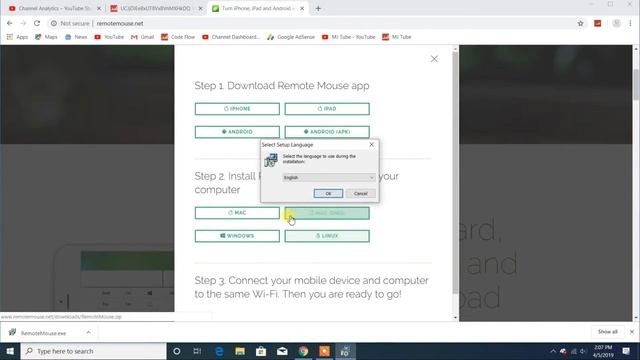Open the News bookmark
640x360 pixels.
tap(76, 37)
